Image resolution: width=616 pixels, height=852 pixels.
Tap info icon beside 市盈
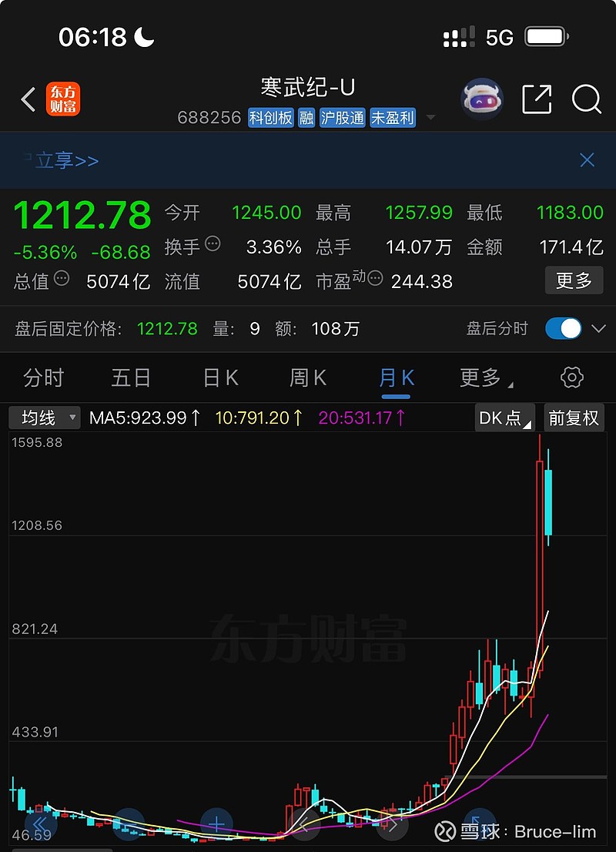click(375, 278)
